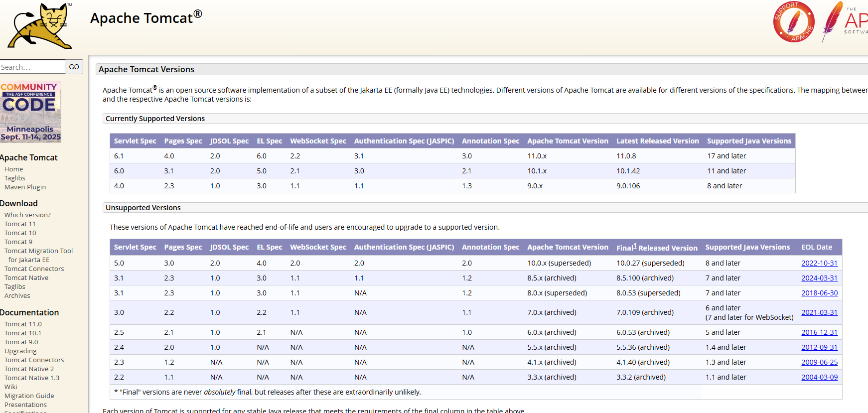Open the Migration Guide link
This screenshot has width=868, height=413.
[x=29, y=396]
